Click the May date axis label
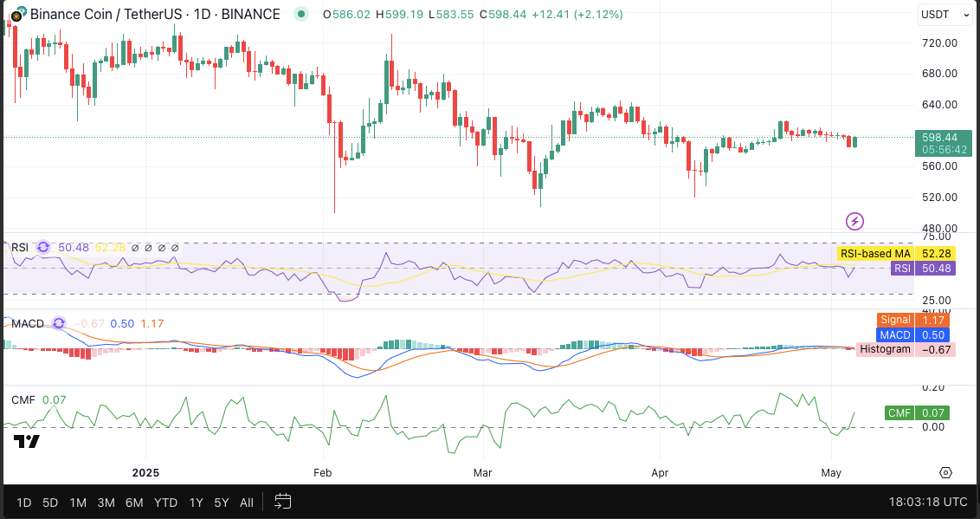980x519 pixels. point(831,473)
